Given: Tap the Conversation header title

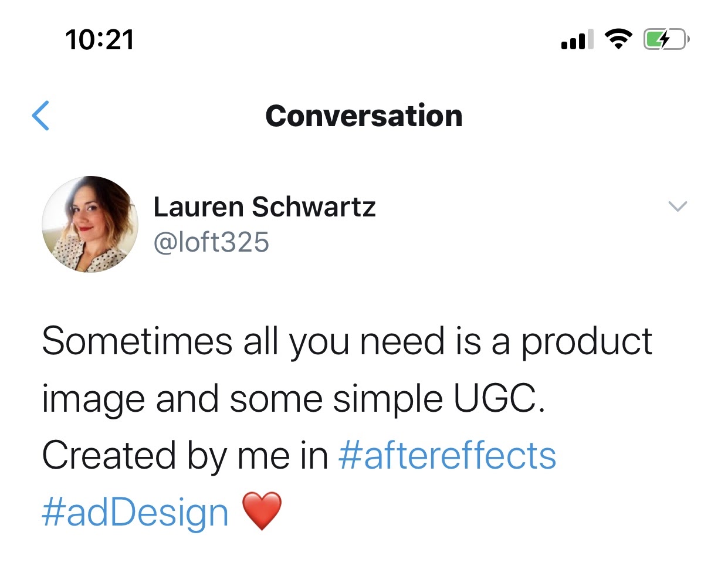Looking at the screenshot, I should [364, 116].
